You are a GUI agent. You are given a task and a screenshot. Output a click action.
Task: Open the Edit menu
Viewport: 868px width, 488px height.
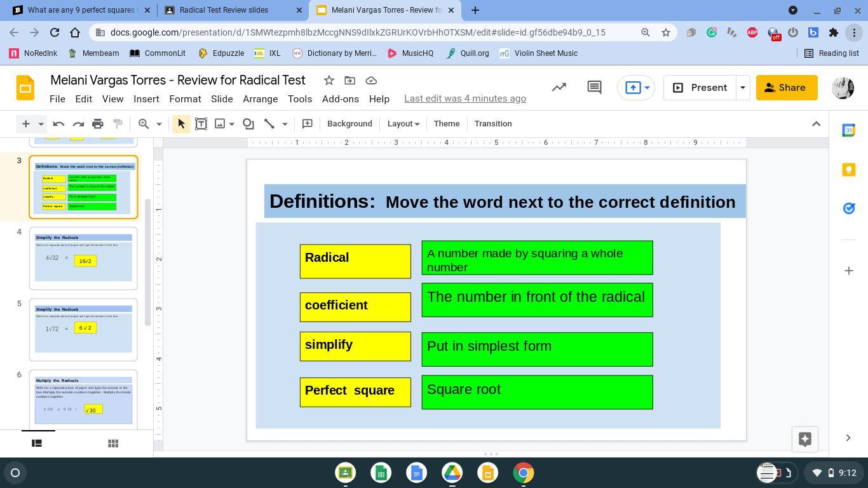83,99
